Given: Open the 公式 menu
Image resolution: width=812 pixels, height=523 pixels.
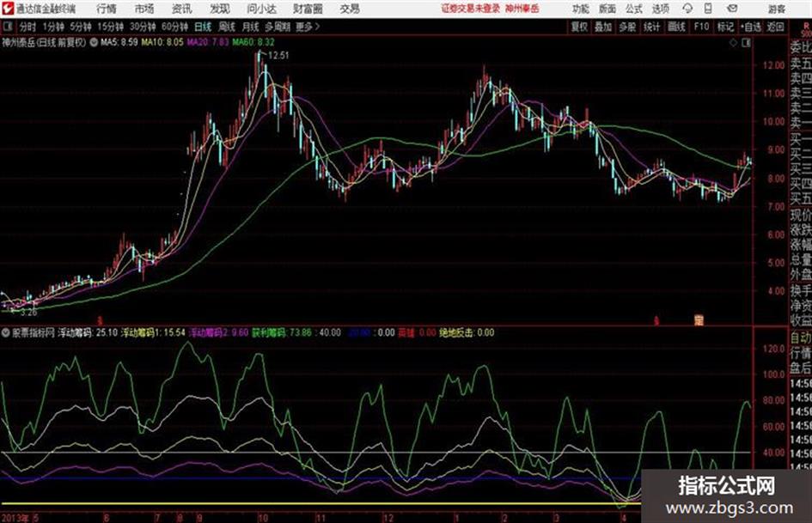Looking at the screenshot, I should tap(634, 9).
